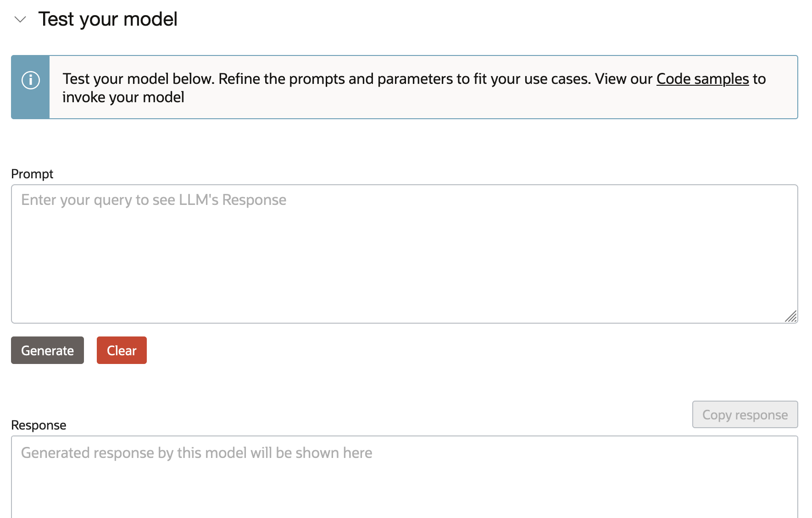Select the Response field label
This screenshot has width=812, height=518.
(x=39, y=425)
